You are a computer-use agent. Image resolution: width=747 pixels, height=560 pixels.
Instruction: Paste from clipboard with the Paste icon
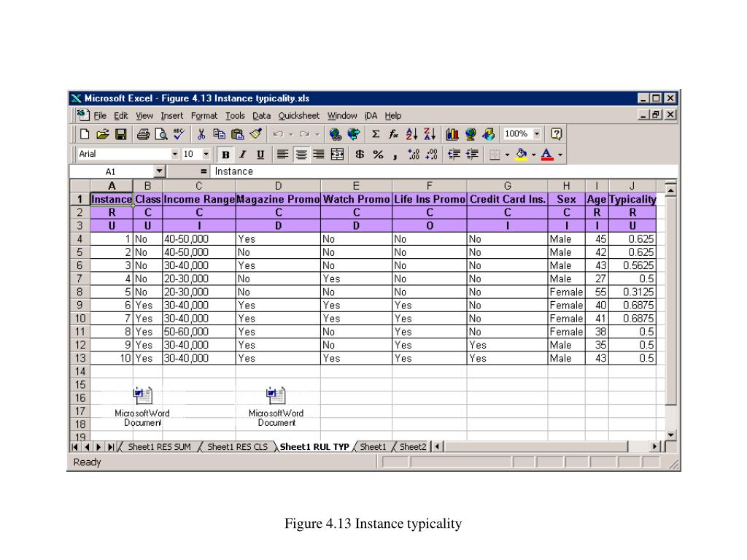coord(237,134)
